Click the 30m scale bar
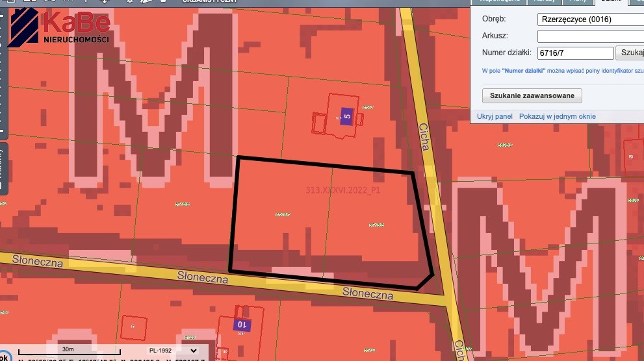This screenshot has height=361, width=644. pos(68,351)
